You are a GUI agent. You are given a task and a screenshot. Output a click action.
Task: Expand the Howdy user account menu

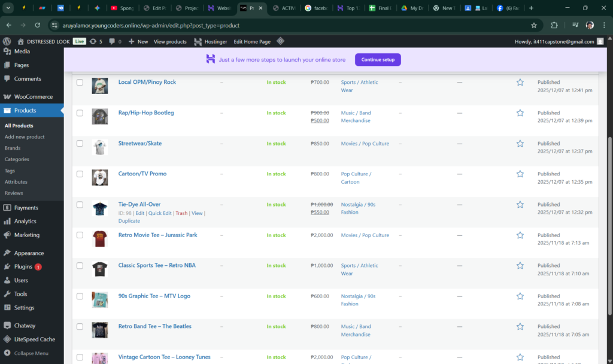pos(557,41)
